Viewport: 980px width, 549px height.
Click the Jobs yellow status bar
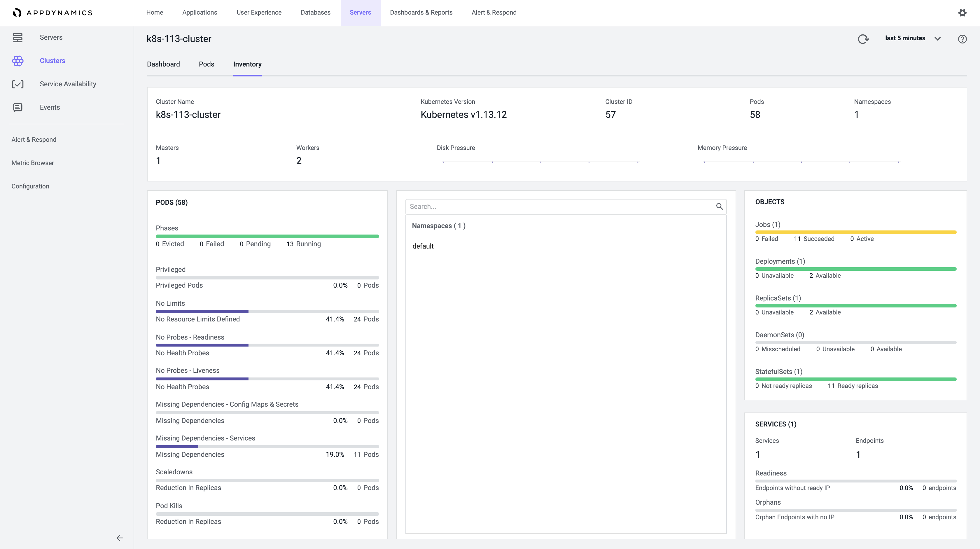tap(855, 232)
